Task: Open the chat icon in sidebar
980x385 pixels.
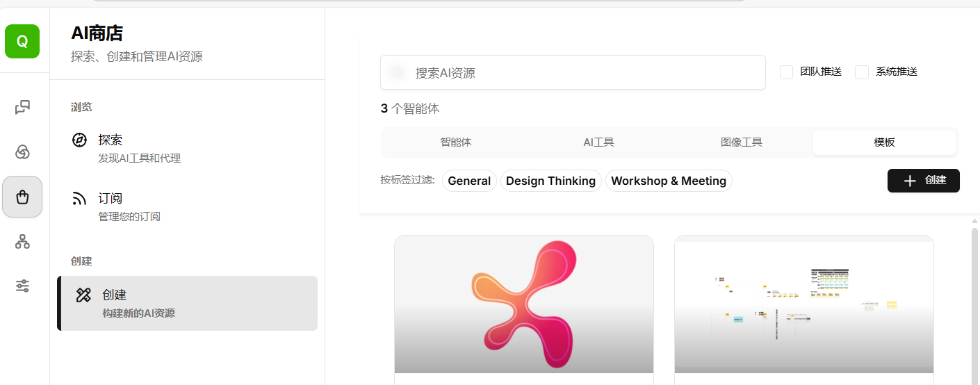Action: pos(22,107)
